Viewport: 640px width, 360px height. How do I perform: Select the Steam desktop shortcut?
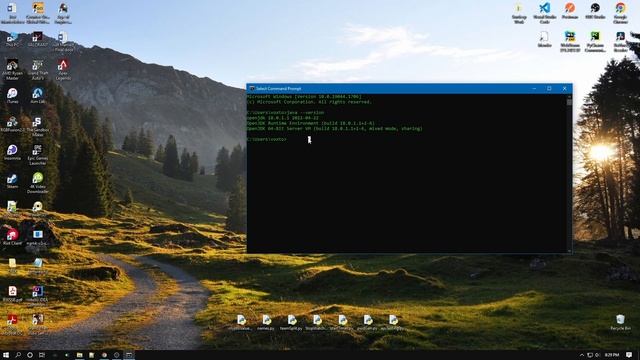point(12,181)
